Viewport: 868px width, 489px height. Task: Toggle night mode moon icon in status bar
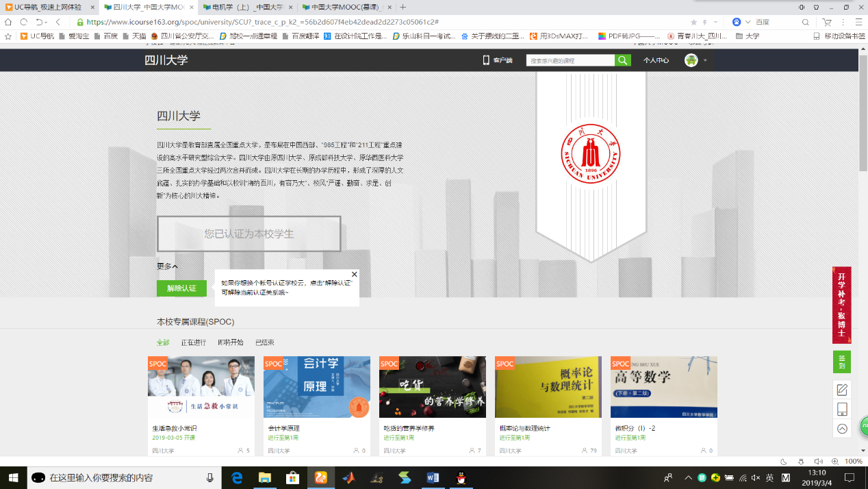pos(784,462)
